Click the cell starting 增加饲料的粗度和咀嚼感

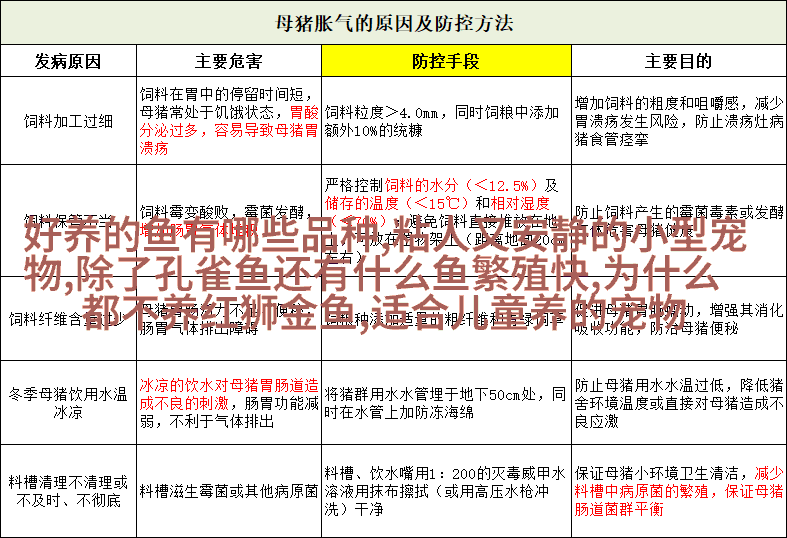(679, 121)
